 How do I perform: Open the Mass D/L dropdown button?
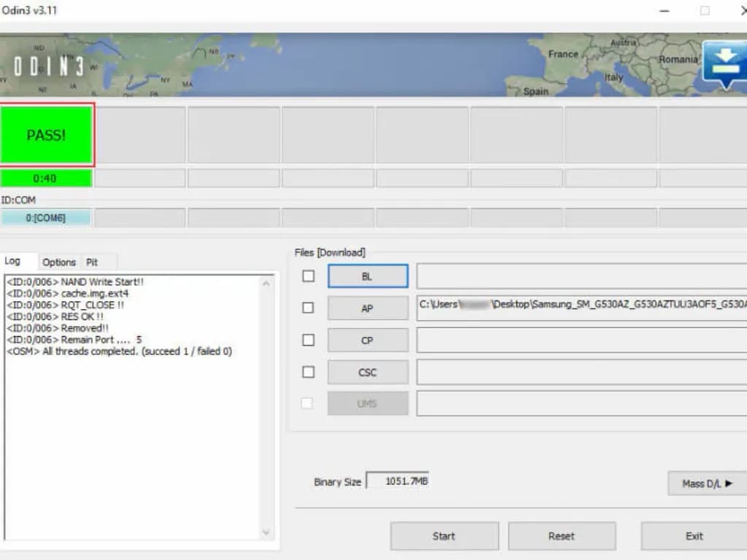[706, 483]
